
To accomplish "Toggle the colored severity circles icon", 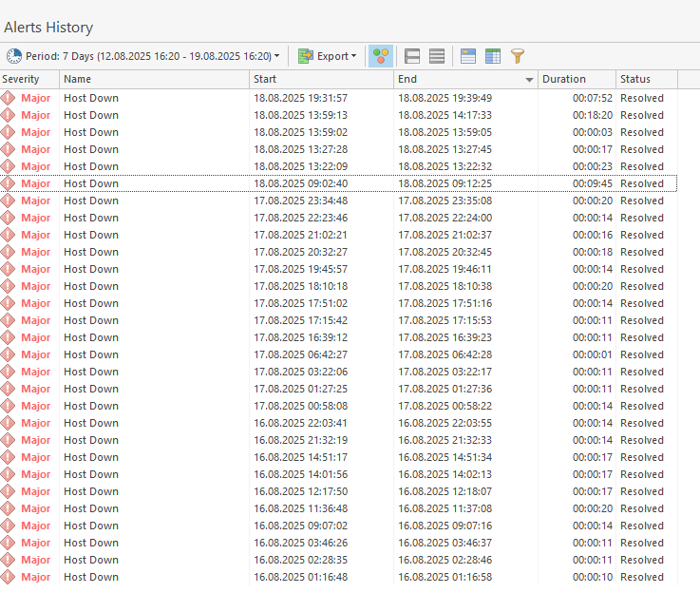I will click(380, 56).
